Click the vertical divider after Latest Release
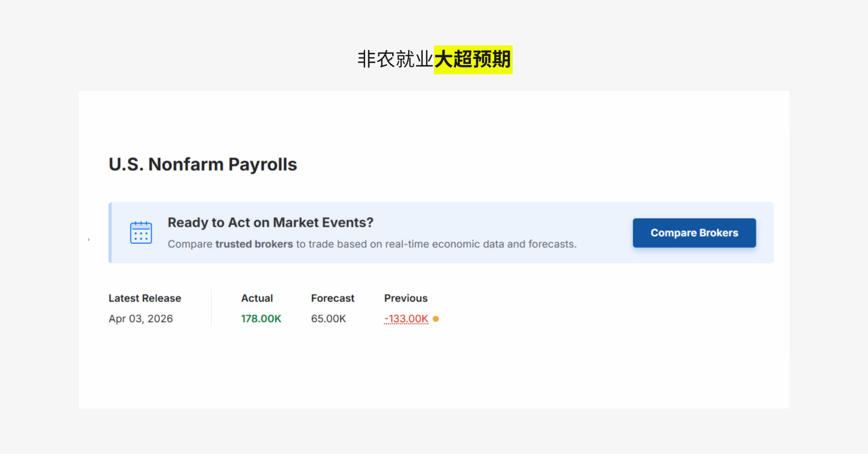Viewport: 868px width, 454px height. [x=211, y=308]
